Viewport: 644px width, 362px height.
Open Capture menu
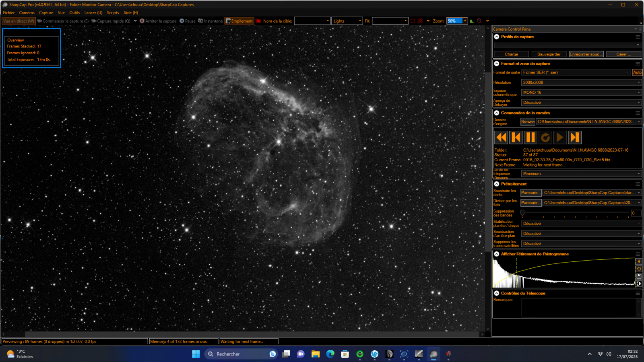pos(46,13)
